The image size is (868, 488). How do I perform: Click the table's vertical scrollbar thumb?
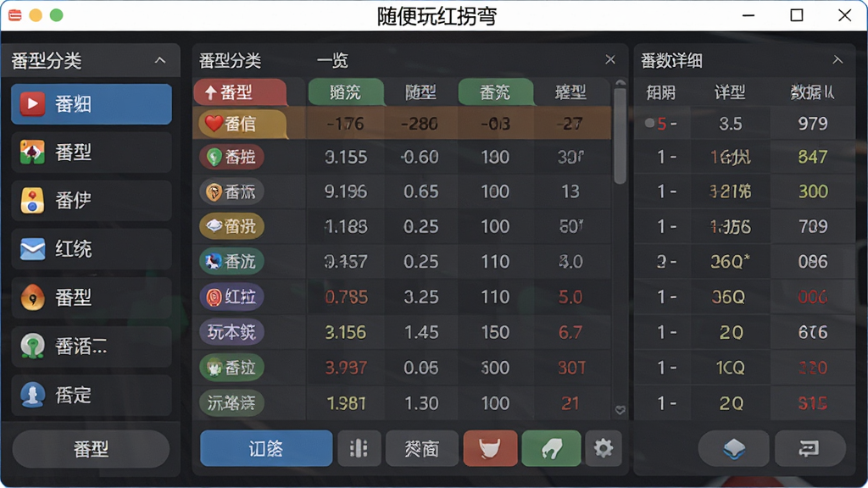[x=620, y=135]
